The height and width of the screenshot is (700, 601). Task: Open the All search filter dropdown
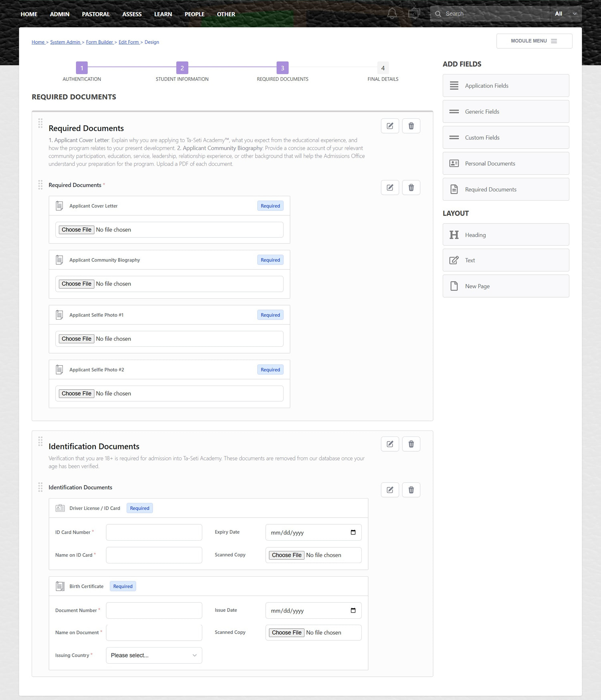point(566,14)
